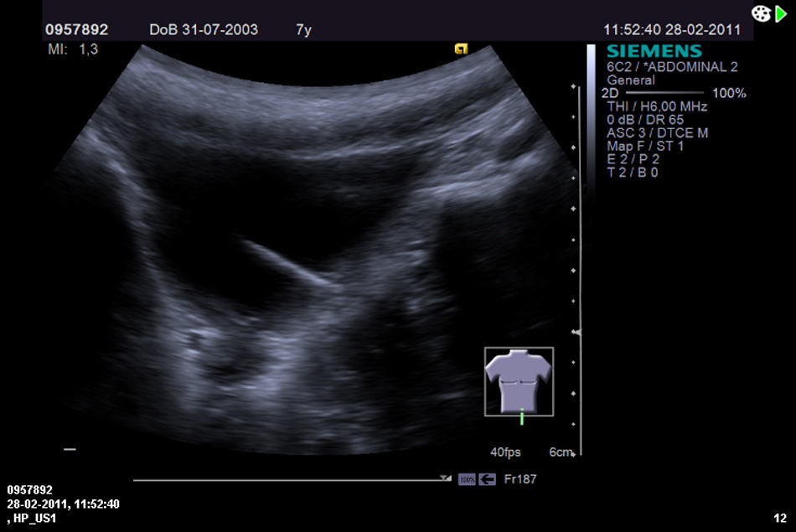Click the 100% icon below the image

point(467,479)
